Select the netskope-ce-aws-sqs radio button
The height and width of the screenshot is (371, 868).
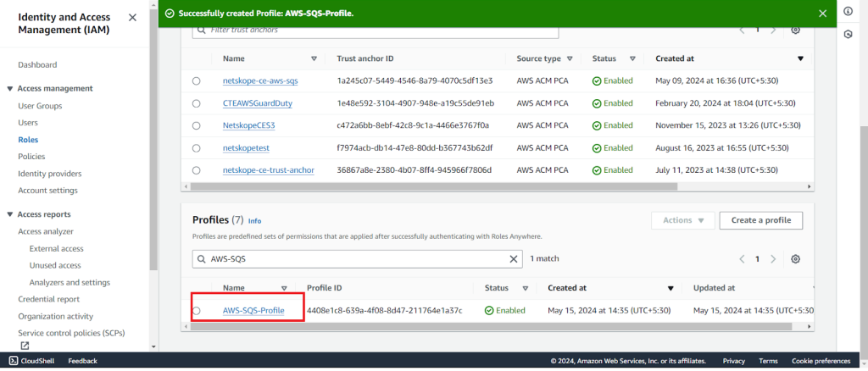[196, 80]
